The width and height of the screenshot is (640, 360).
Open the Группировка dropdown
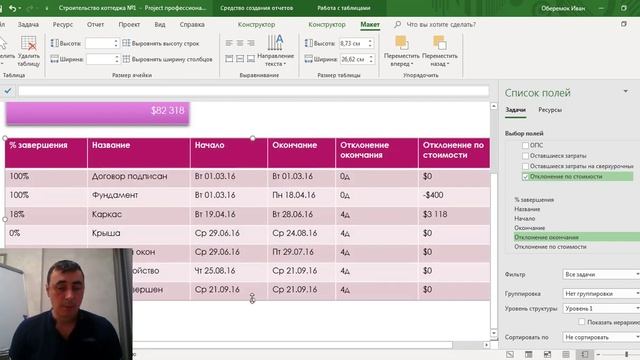tap(601, 293)
